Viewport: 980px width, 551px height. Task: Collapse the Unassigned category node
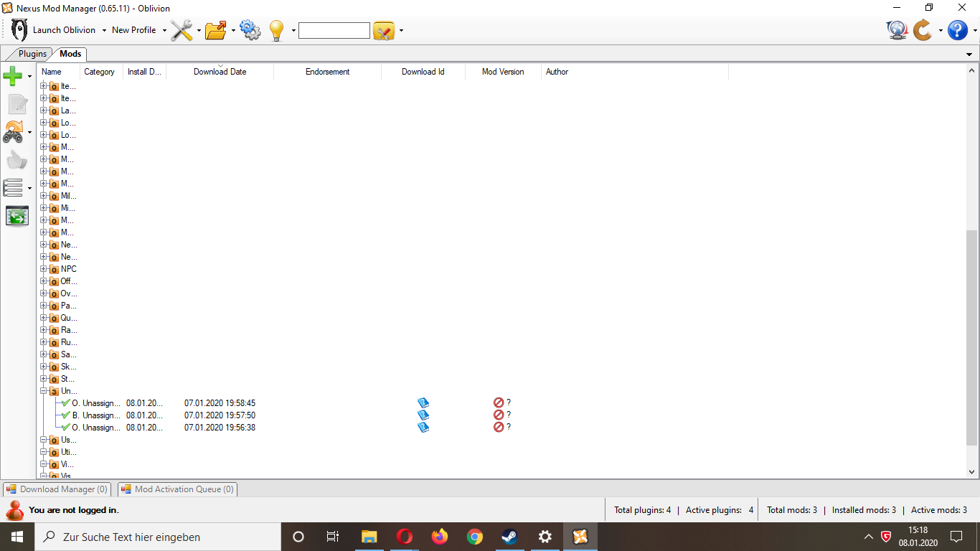(43, 391)
